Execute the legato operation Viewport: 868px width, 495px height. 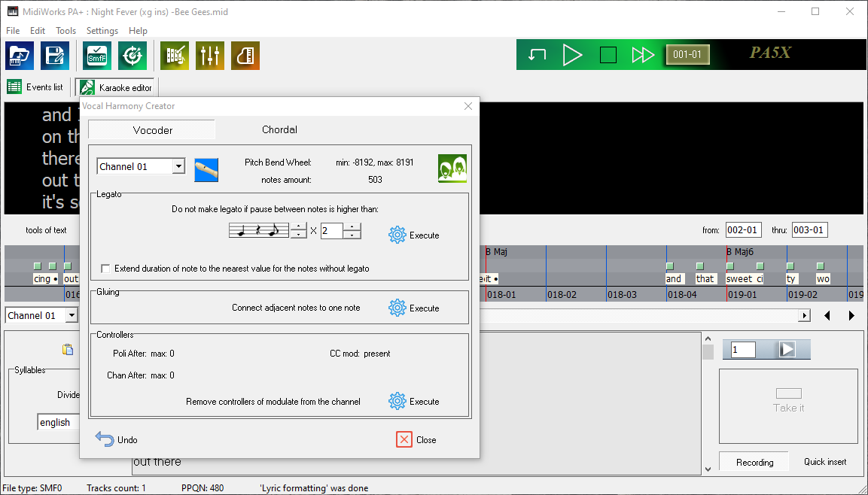pyautogui.click(x=413, y=235)
